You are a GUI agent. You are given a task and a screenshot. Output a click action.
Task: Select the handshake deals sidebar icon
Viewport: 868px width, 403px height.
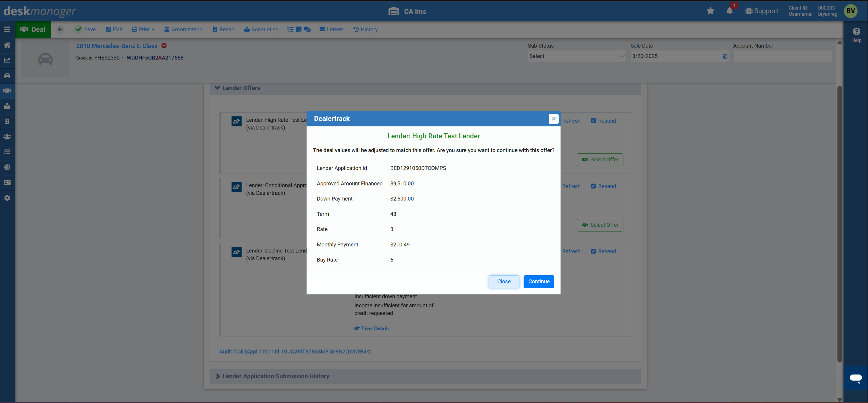pyautogui.click(x=7, y=91)
